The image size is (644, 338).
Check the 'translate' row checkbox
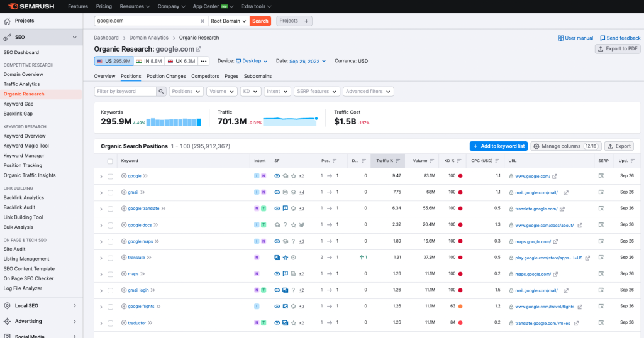point(110,258)
